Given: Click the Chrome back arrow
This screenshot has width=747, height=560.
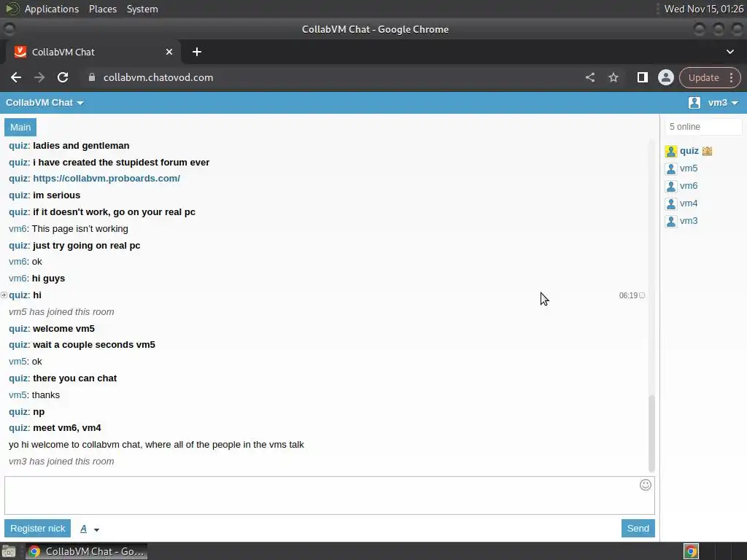Looking at the screenshot, I should point(16,77).
